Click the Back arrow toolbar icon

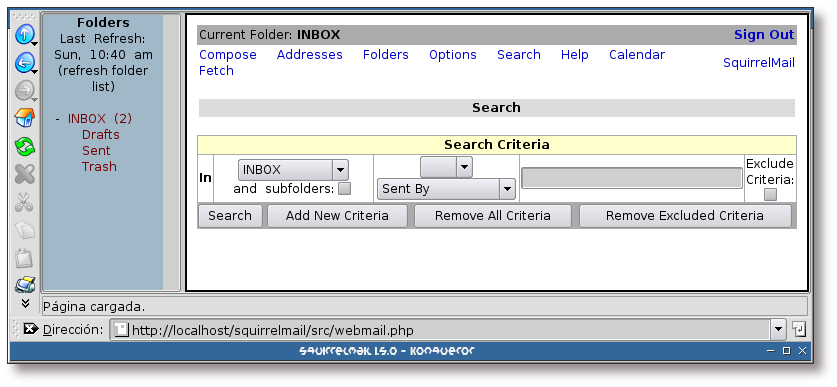pos(24,63)
